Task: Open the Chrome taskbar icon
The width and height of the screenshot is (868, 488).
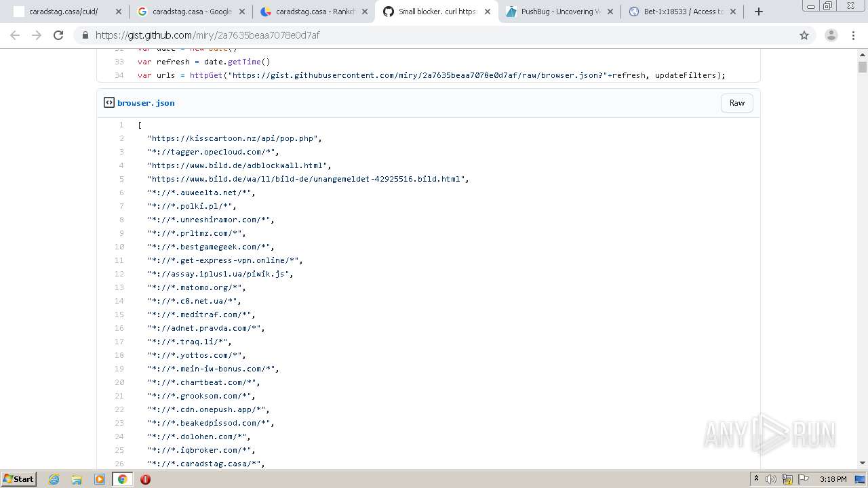Action: click(122, 479)
